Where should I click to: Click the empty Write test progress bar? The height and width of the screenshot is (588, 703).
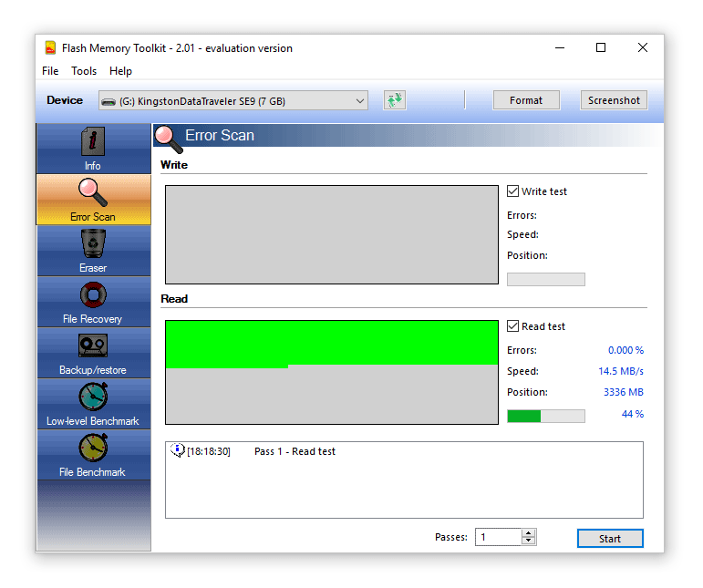tap(545, 279)
